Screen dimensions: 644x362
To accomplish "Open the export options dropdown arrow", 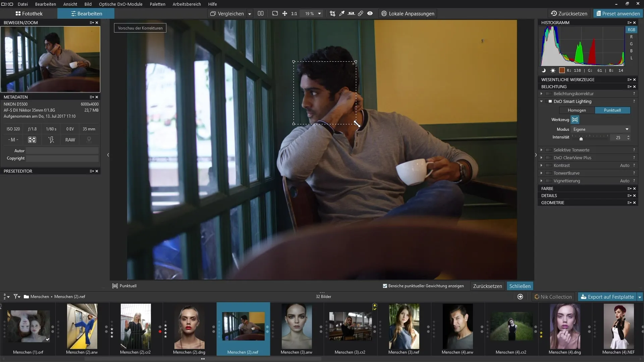I will coord(640,297).
